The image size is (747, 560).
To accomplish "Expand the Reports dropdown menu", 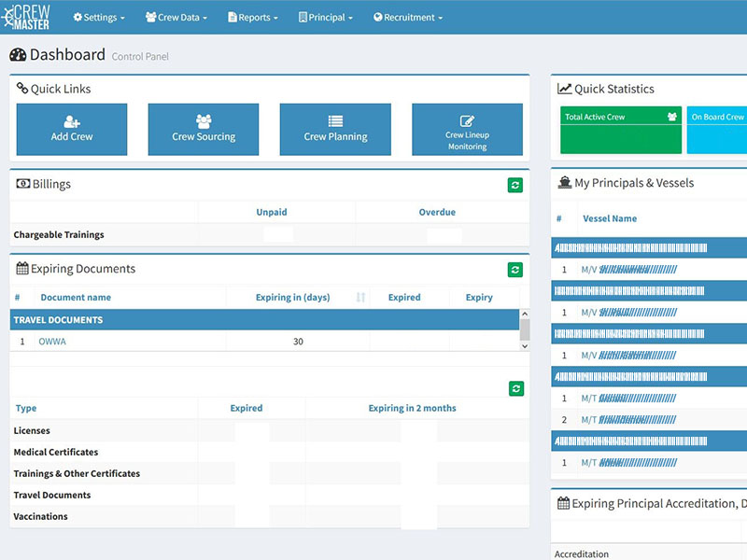I will [251, 17].
